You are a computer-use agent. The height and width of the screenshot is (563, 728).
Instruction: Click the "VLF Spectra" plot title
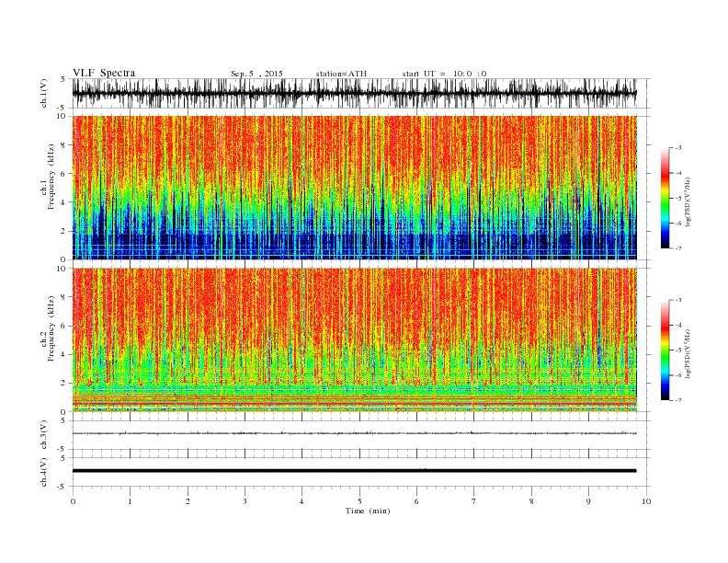[104, 73]
